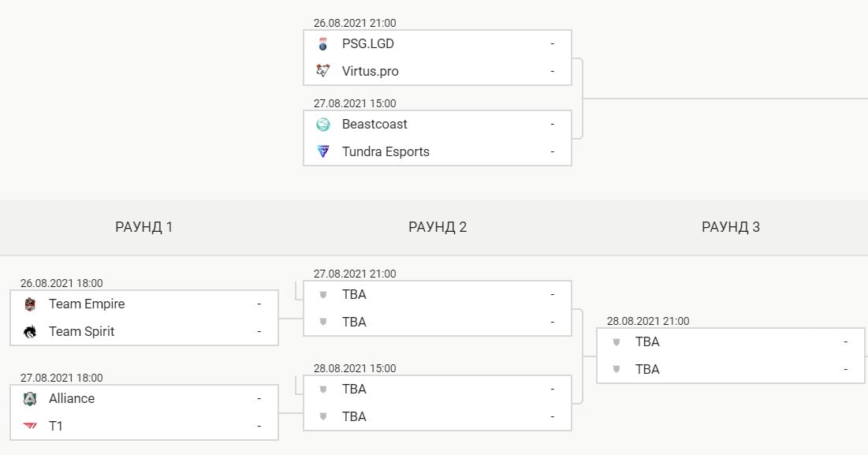Select the Team Spirit name
The height and width of the screenshot is (455, 868).
81,331
